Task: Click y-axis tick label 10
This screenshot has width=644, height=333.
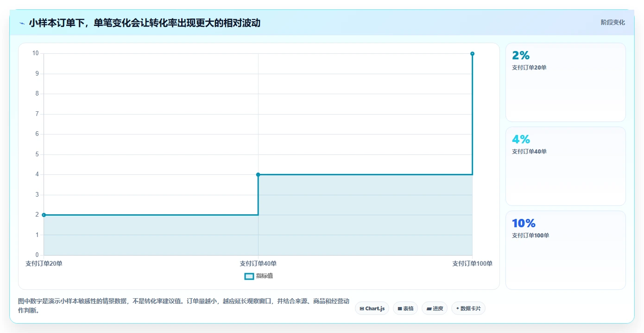Action: click(x=36, y=53)
